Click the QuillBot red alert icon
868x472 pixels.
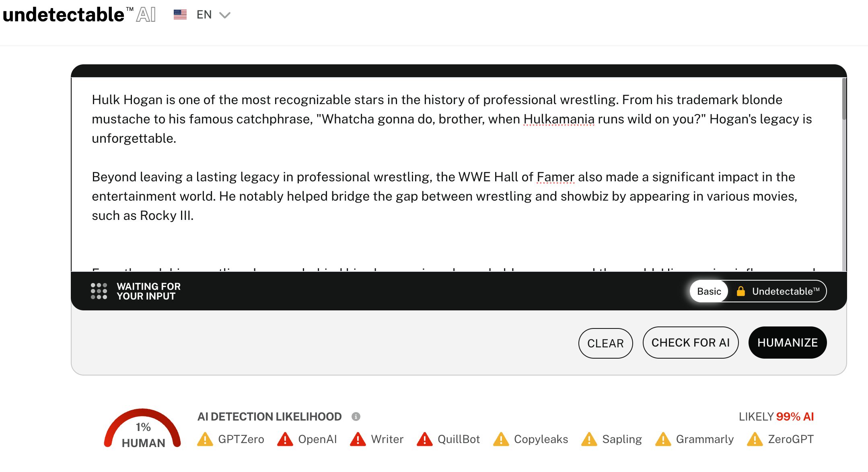click(425, 439)
